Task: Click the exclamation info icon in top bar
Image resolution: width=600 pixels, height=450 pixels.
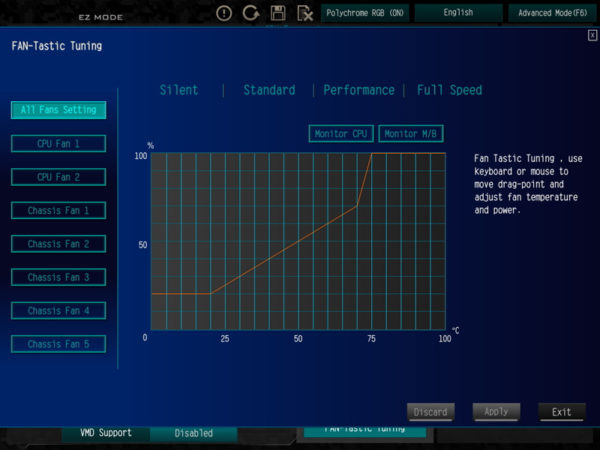Action: tap(224, 13)
